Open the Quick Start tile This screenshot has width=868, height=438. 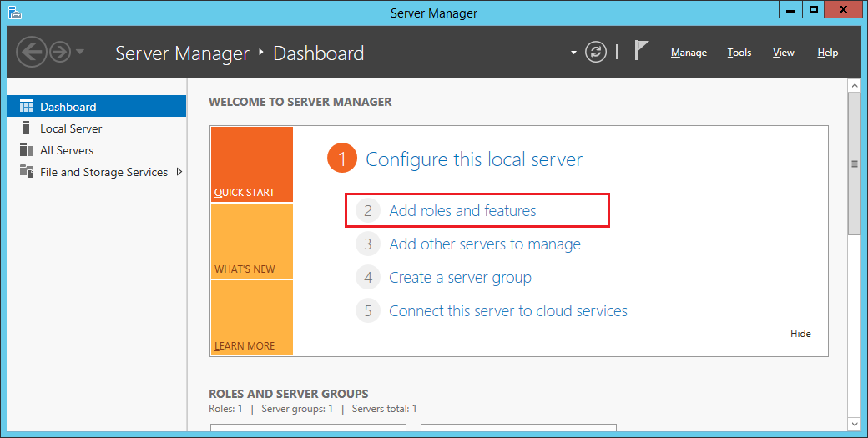click(252, 164)
